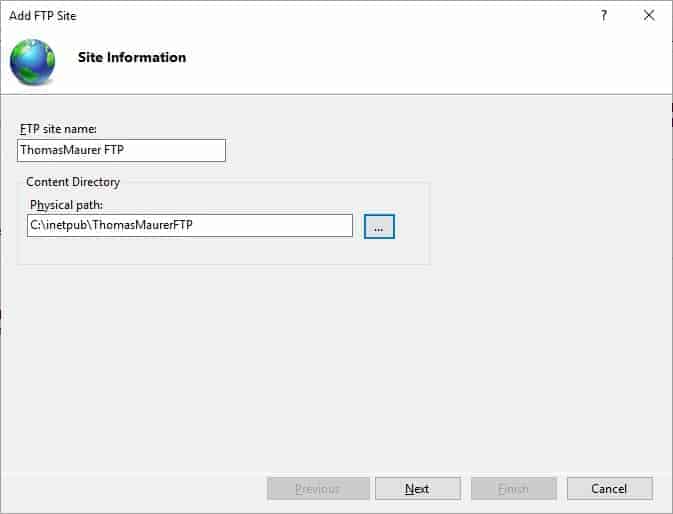This screenshot has height=514, width=673.
Task: Click the Add FTP Site title text
Action: click(x=42, y=16)
